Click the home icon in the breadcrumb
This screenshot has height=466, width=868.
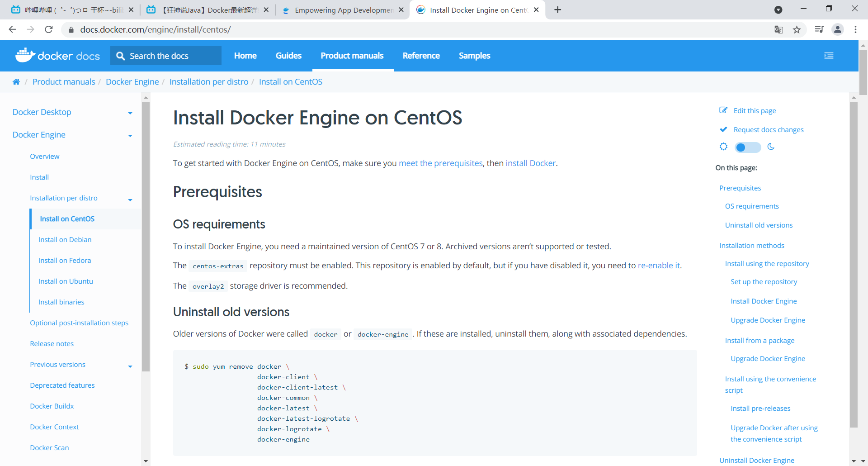16,82
